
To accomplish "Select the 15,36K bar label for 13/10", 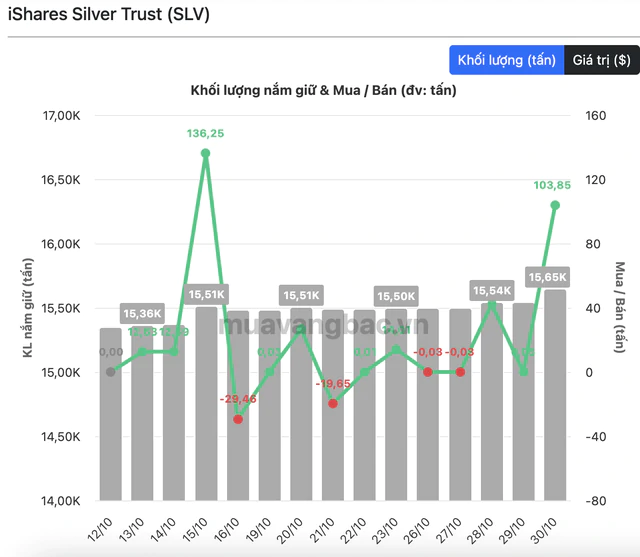I will tap(142, 313).
